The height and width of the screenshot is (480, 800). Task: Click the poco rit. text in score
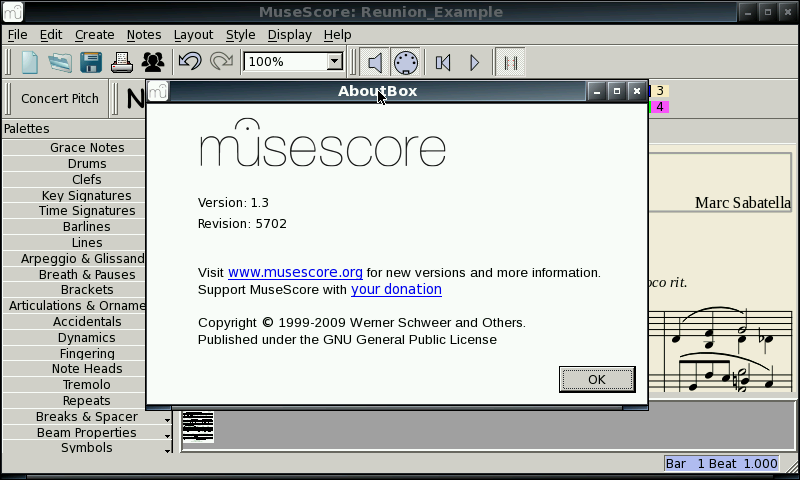(668, 282)
